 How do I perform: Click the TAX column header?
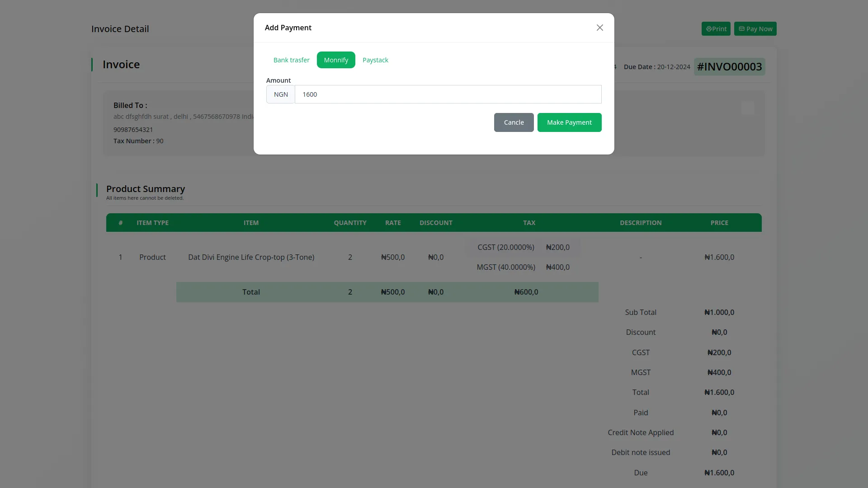click(x=529, y=223)
